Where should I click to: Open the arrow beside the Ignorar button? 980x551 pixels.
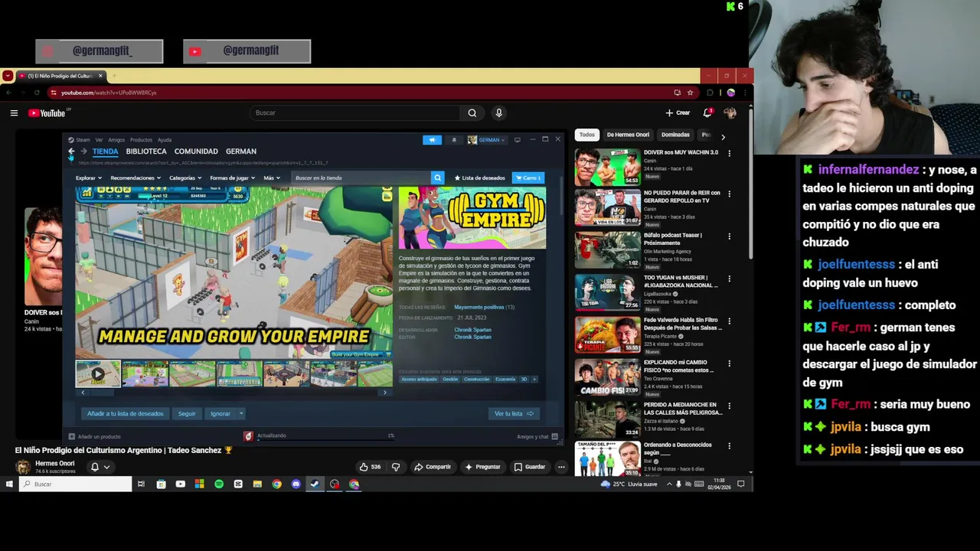coord(240,413)
